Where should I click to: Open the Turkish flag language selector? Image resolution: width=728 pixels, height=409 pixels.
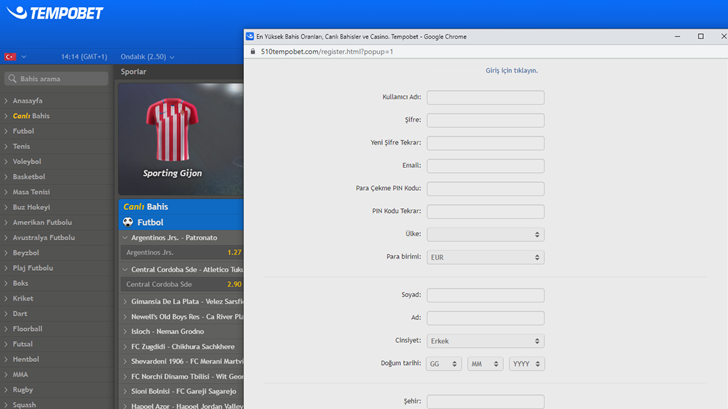15,57
